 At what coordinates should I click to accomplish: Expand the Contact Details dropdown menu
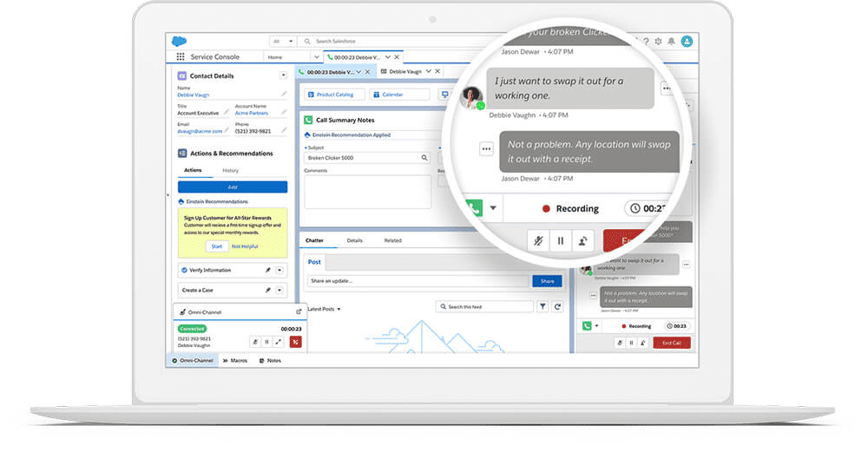[283, 75]
